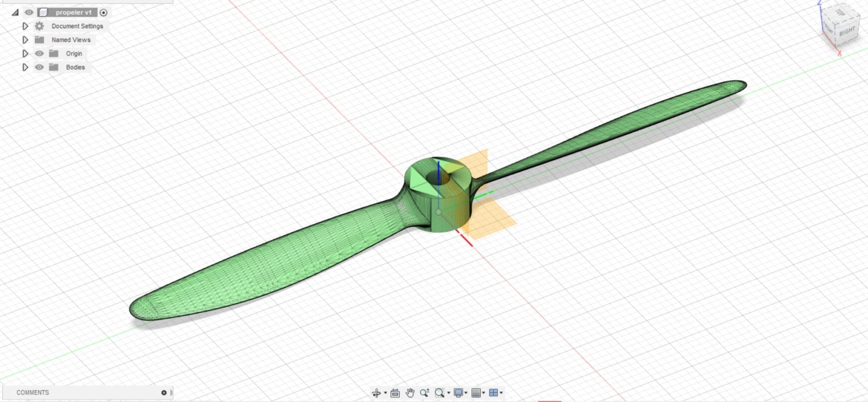Toggle the Bodies visibility eye
Viewport: 868px width, 402px height.
39,67
